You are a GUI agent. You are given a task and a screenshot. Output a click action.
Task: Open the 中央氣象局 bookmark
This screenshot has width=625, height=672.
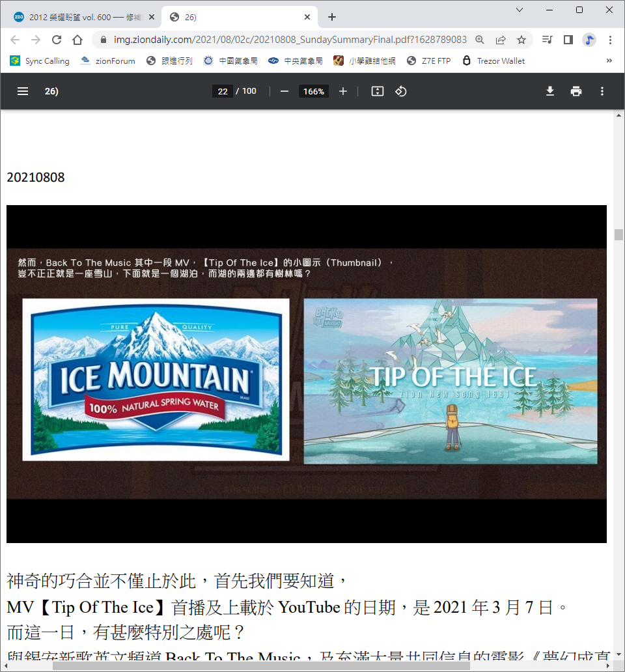tap(296, 61)
